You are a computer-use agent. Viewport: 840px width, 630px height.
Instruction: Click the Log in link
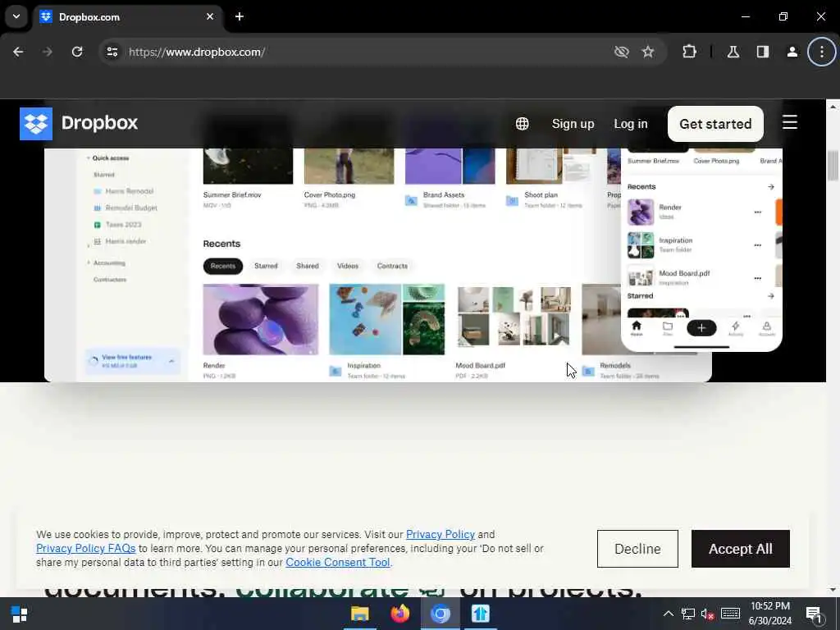coord(631,124)
